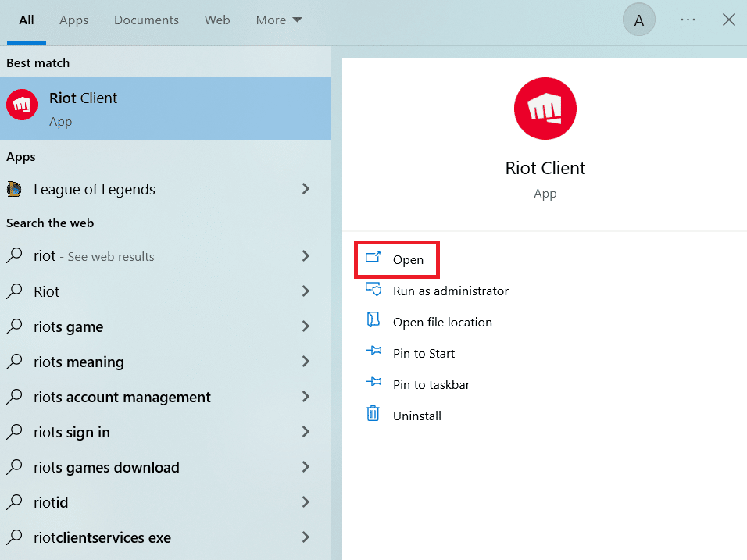Image resolution: width=747 pixels, height=560 pixels.
Task: Click the Run as administrator shield icon
Action: point(373,288)
